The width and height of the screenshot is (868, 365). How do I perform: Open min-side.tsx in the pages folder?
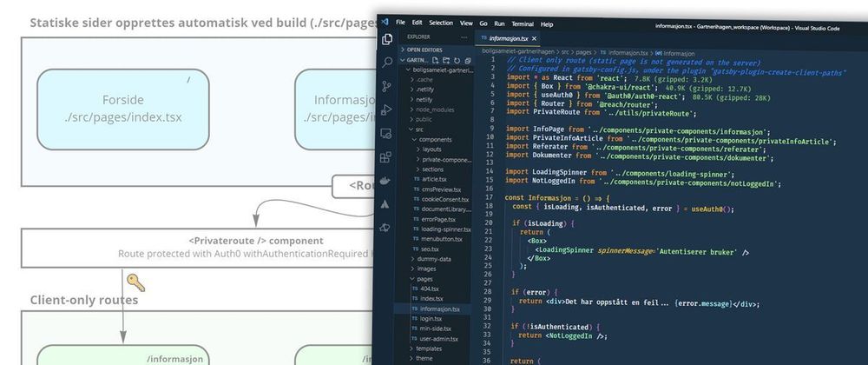pyautogui.click(x=431, y=328)
